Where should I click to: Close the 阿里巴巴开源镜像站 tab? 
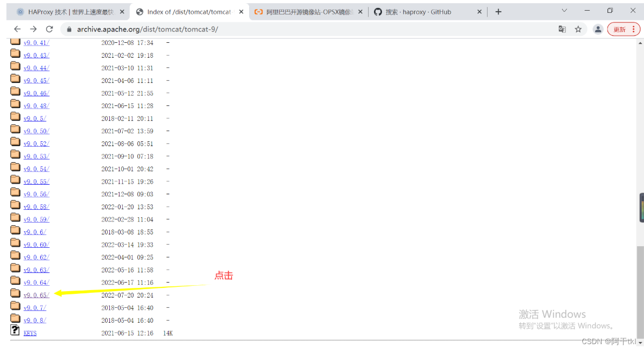tap(360, 12)
